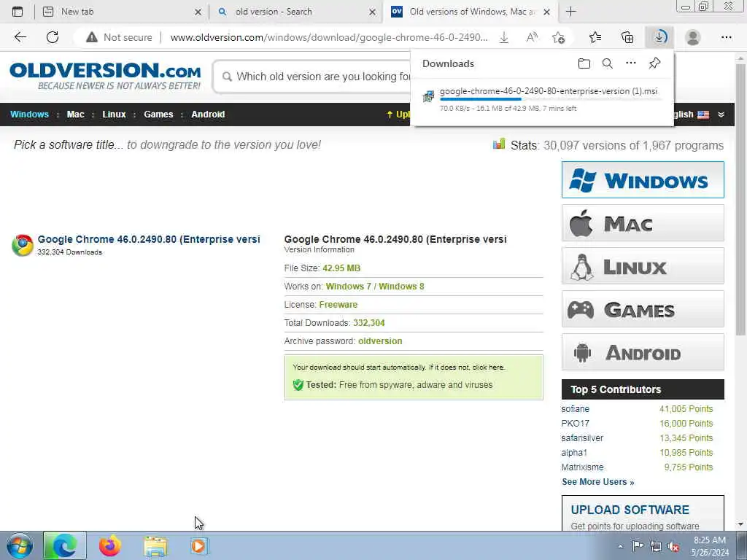The width and height of the screenshot is (747, 560).
Task: Click the big Games platform button
Action: tap(643, 309)
